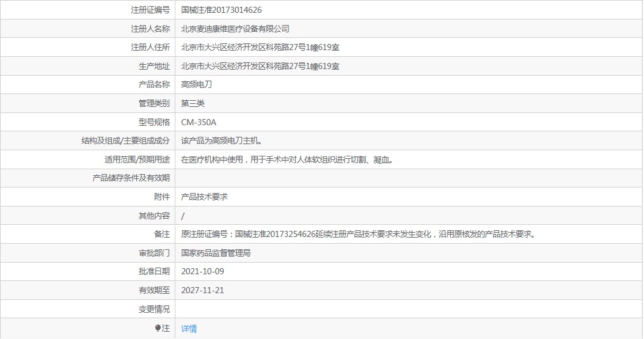This screenshot has height=339, width=644.
Task: Click the 结构及组成 value text
Action: click(222, 140)
